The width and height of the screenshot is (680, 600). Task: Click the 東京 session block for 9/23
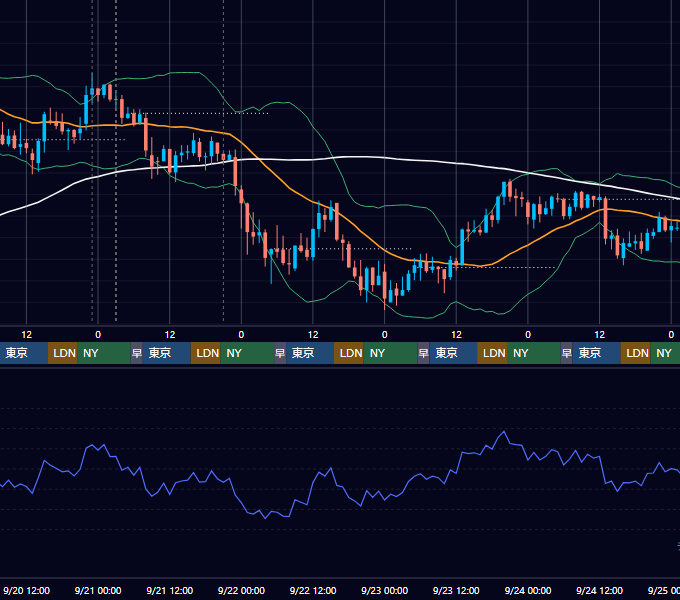(x=453, y=353)
